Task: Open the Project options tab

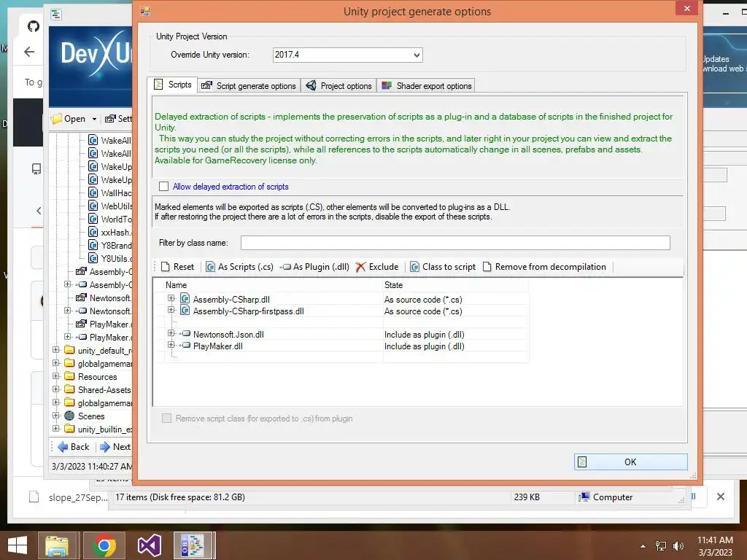Action: tap(338, 86)
